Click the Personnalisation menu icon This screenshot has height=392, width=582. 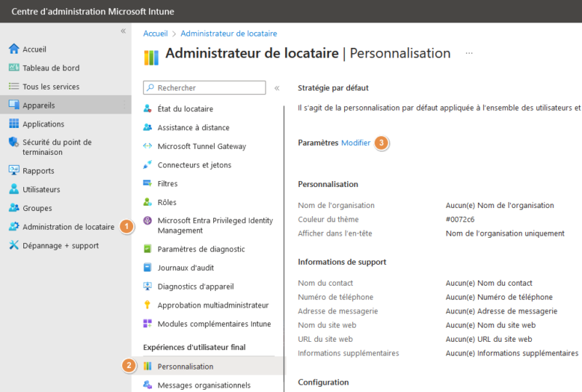tap(148, 366)
